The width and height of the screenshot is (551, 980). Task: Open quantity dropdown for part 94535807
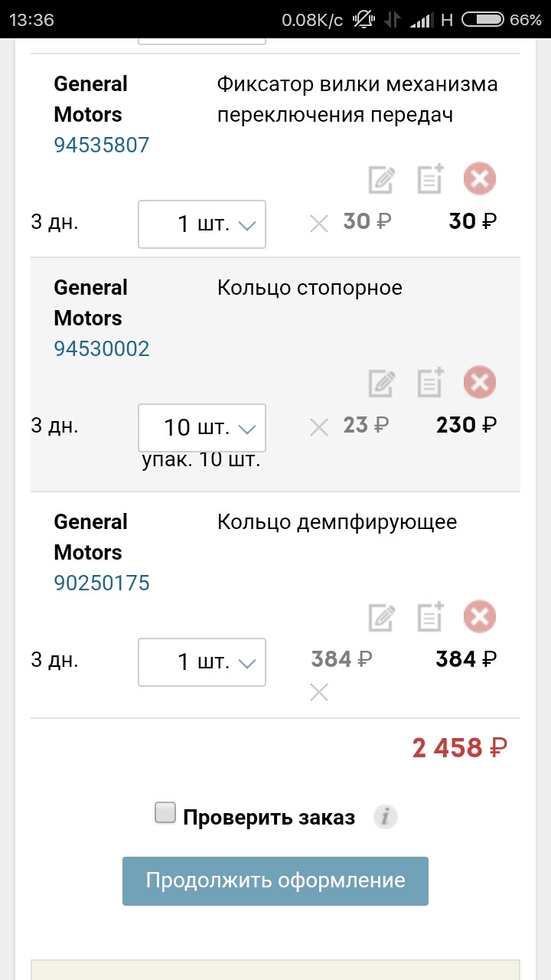tap(202, 224)
